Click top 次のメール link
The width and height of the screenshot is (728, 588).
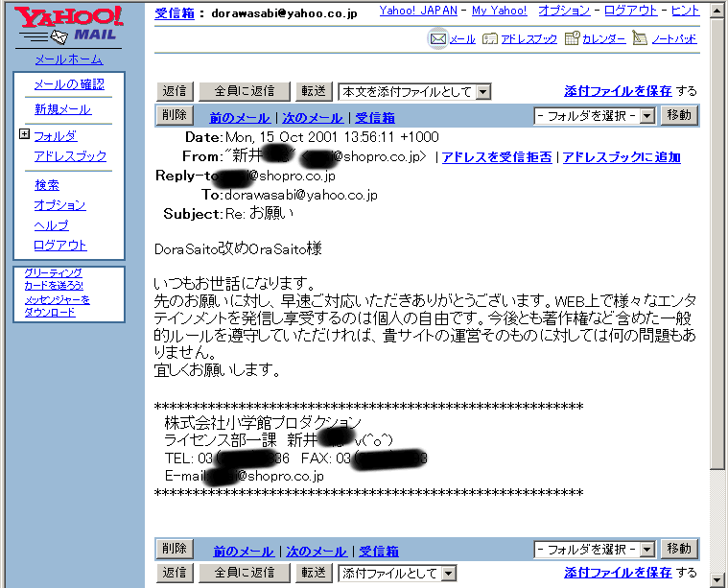pyautogui.click(x=313, y=118)
